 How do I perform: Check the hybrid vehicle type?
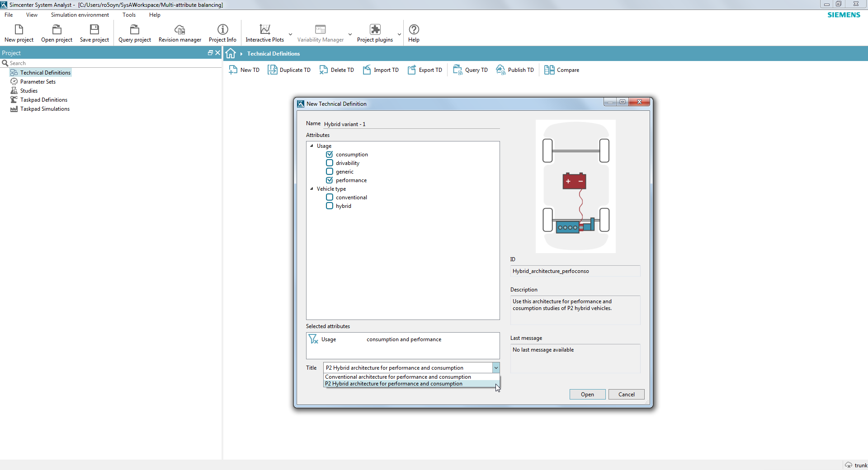click(x=329, y=206)
